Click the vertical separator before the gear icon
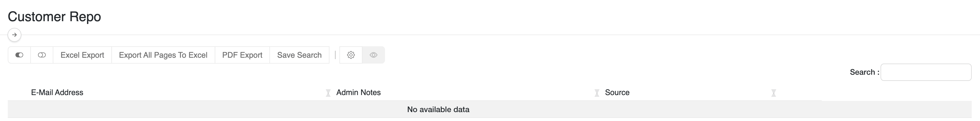The height and width of the screenshot is (121, 980). point(335,55)
